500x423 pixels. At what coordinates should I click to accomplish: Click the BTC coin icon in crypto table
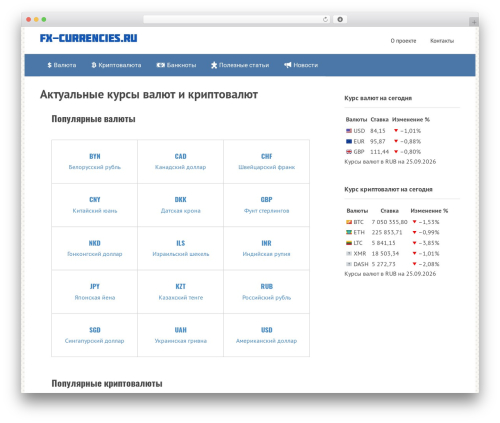(349, 222)
